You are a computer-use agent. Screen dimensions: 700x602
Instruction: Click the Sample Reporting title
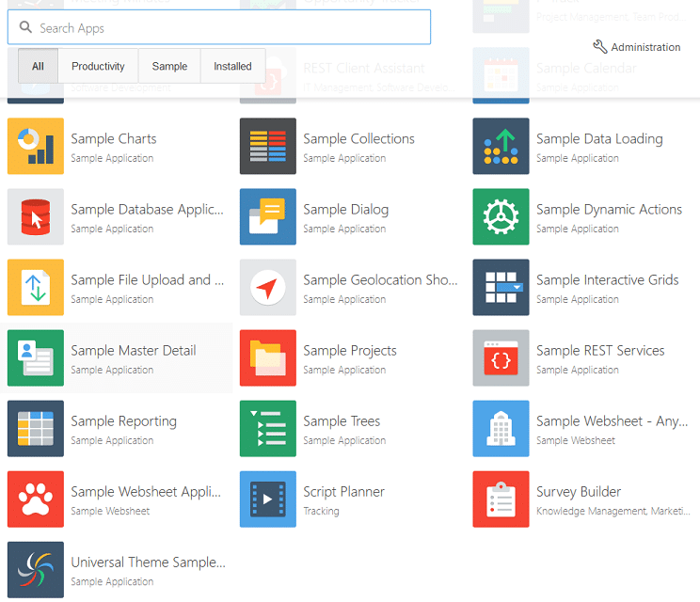(123, 420)
